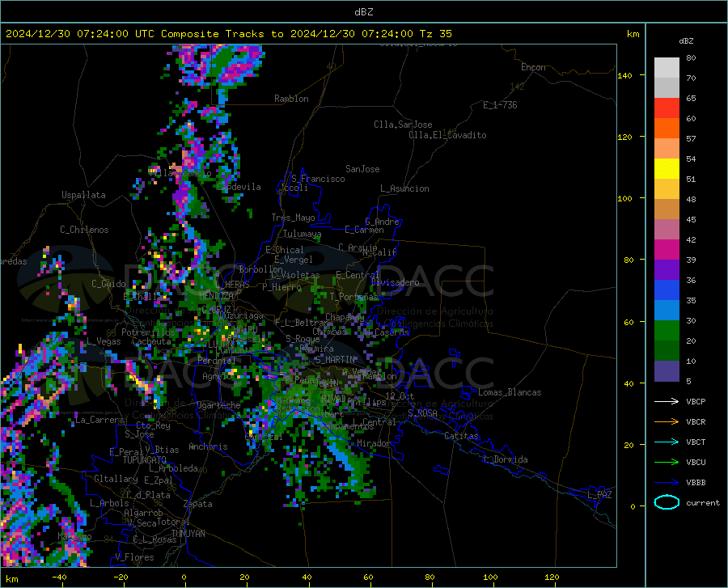728x588 pixels.
Task: Click the 140 tick on the vertical km axis
Action: tap(624, 75)
